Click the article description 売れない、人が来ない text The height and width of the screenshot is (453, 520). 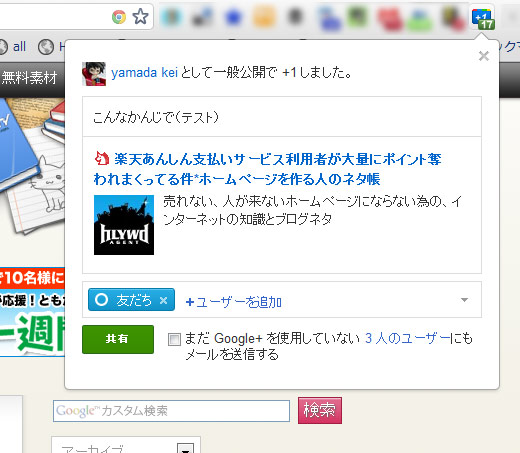(312, 211)
